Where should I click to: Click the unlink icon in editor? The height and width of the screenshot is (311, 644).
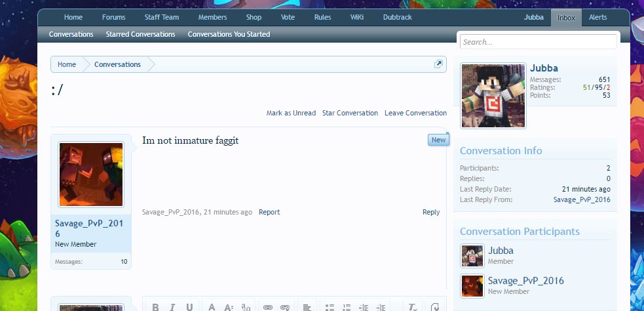point(284,306)
